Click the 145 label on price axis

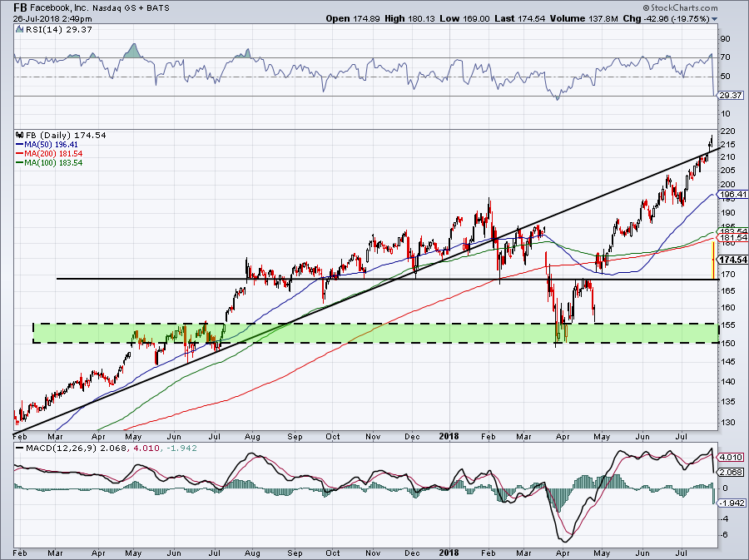click(x=728, y=361)
